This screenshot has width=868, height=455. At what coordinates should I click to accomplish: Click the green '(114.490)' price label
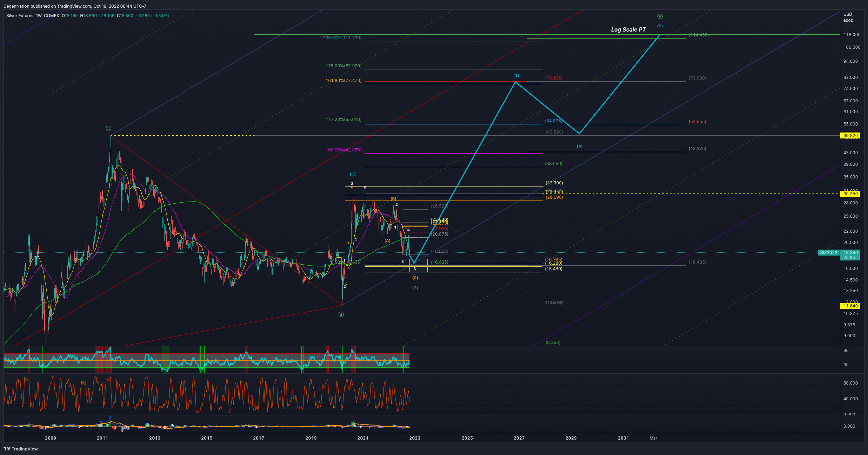[699, 35]
